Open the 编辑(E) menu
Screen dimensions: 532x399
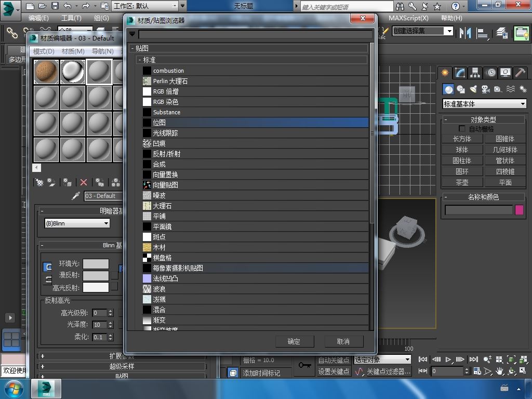pos(38,18)
